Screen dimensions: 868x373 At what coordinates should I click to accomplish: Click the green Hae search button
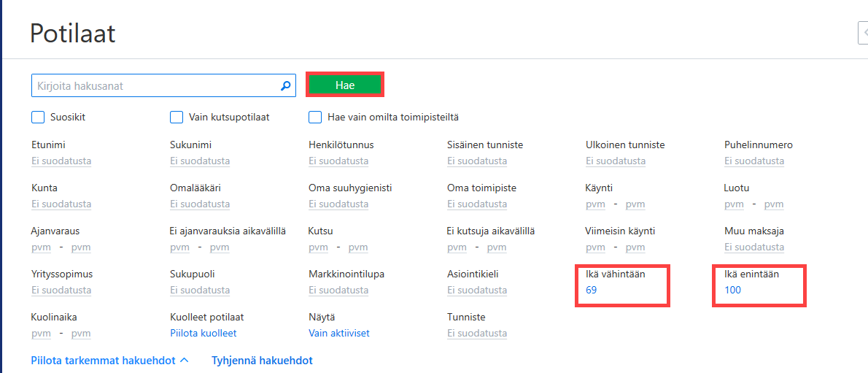[345, 85]
